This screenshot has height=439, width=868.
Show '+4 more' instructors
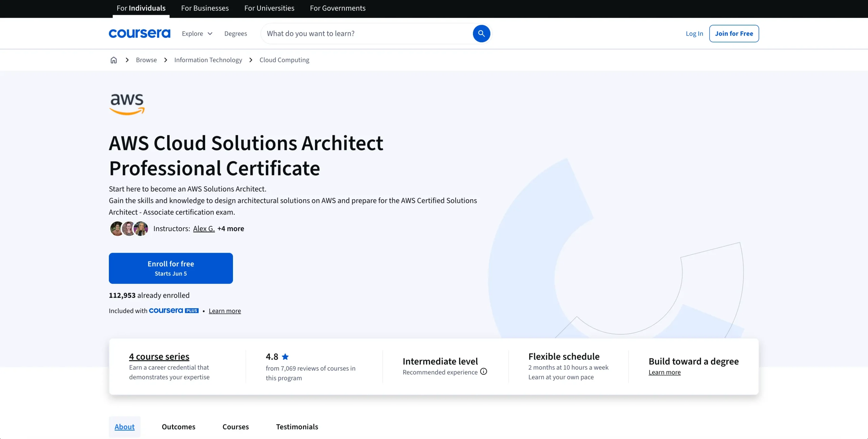pos(231,229)
